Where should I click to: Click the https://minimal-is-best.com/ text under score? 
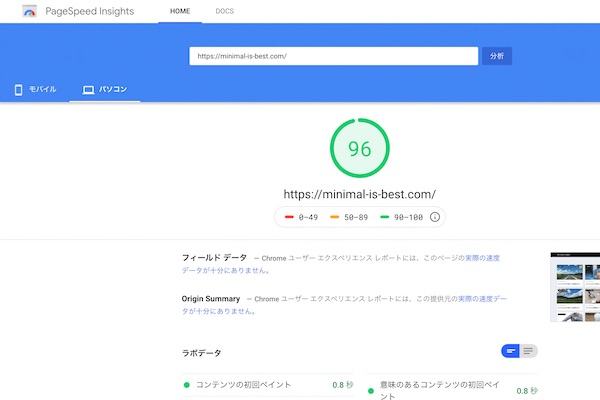click(x=360, y=194)
